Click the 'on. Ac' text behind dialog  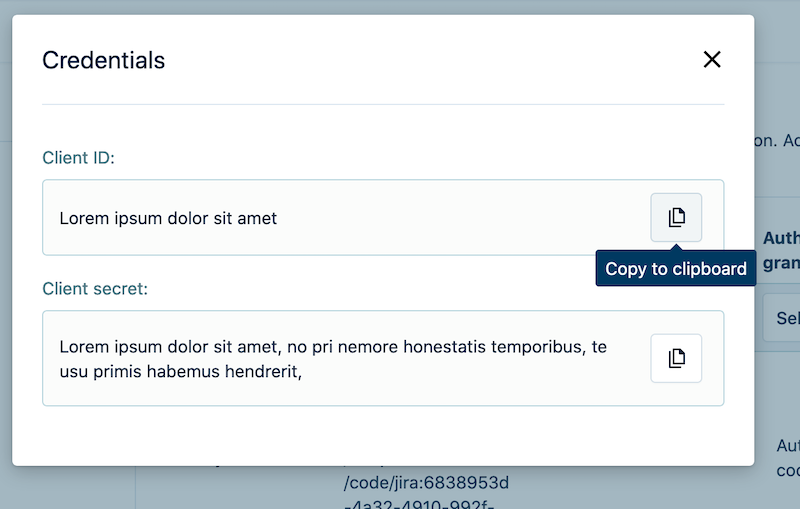click(x=778, y=140)
